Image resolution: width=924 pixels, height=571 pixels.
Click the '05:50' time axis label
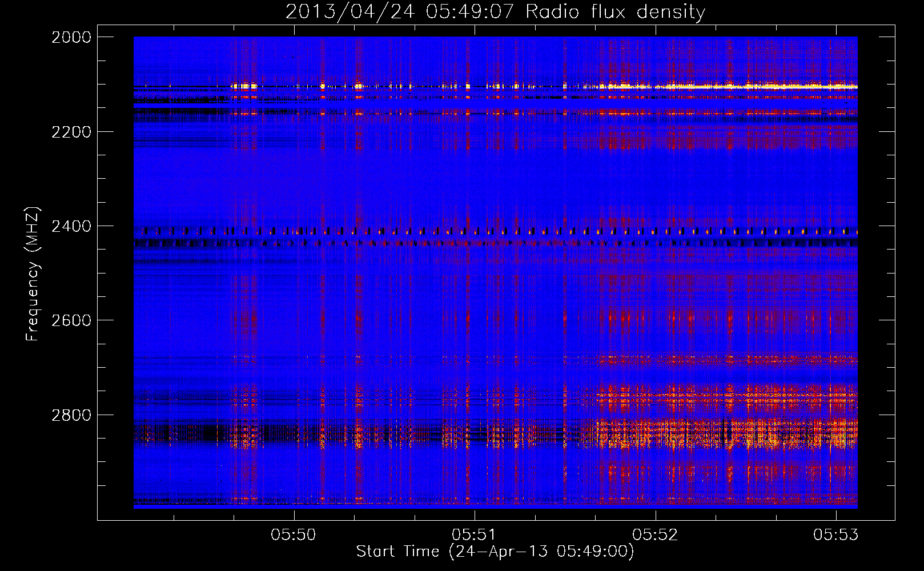point(294,535)
